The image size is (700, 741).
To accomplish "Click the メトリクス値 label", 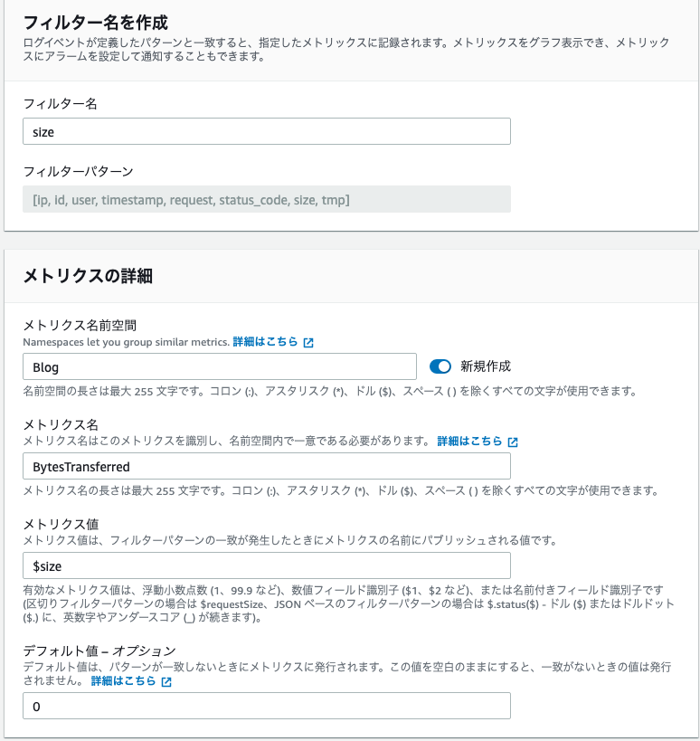I will [61, 524].
